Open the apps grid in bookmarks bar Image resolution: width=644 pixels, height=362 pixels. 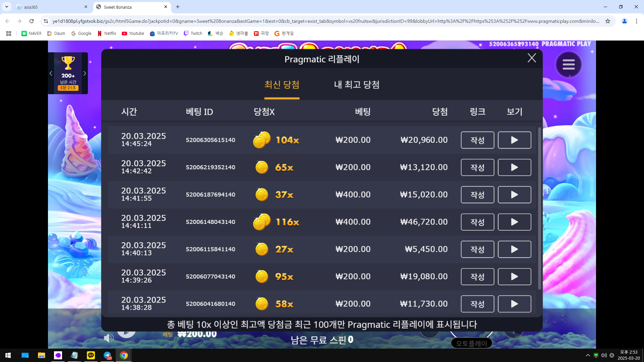click(x=9, y=34)
